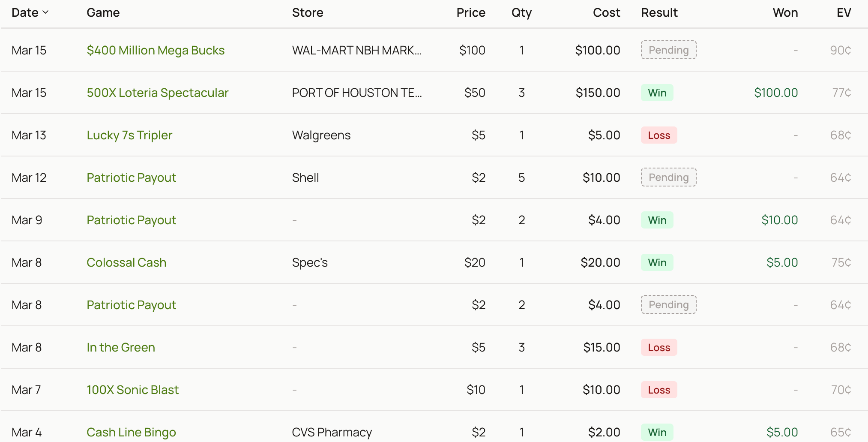868x442 pixels.
Task: Click Loss badge for 100X Sonic Blast
Action: tap(658, 390)
